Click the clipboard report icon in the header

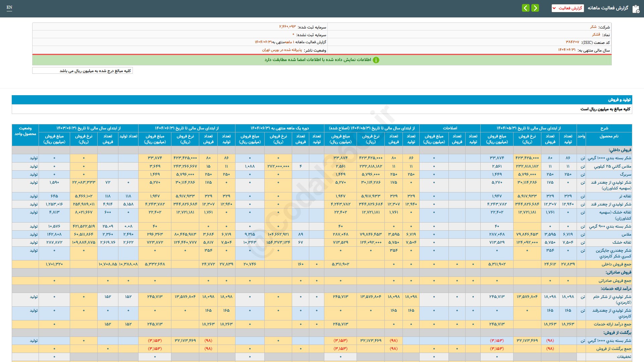636,9
